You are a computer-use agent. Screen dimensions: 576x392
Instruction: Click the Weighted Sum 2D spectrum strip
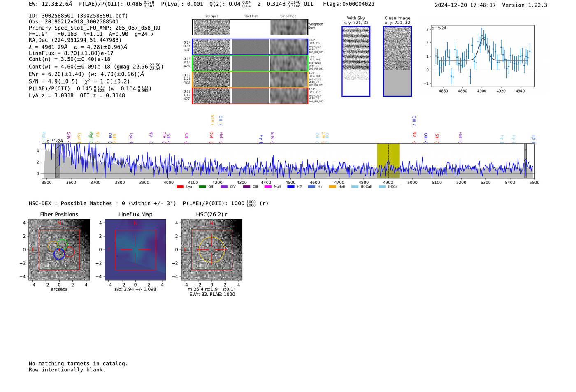click(250, 27)
